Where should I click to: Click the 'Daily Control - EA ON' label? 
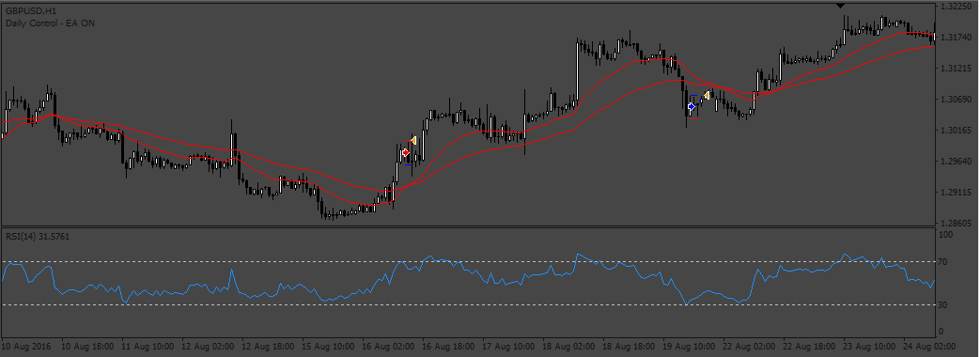50,23
